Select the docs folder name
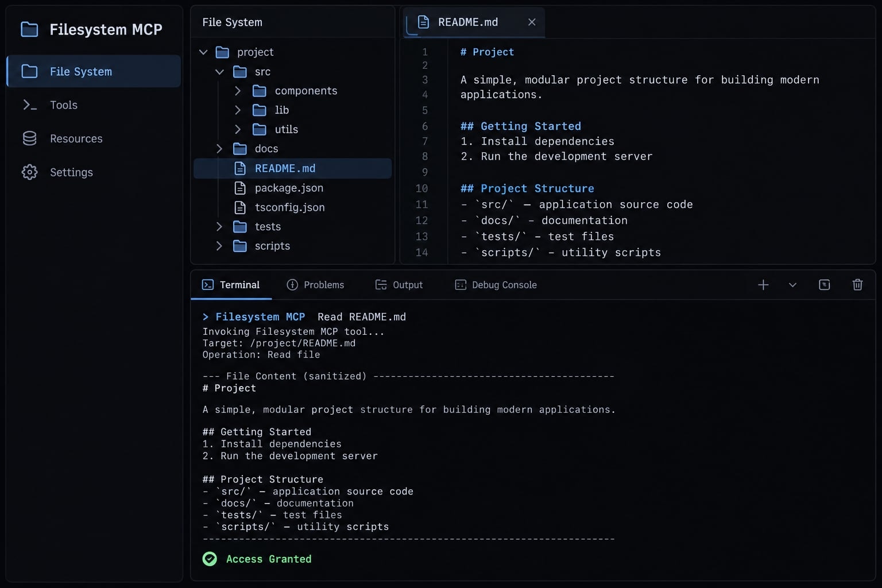The width and height of the screenshot is (882, 588). coord(266,149)
